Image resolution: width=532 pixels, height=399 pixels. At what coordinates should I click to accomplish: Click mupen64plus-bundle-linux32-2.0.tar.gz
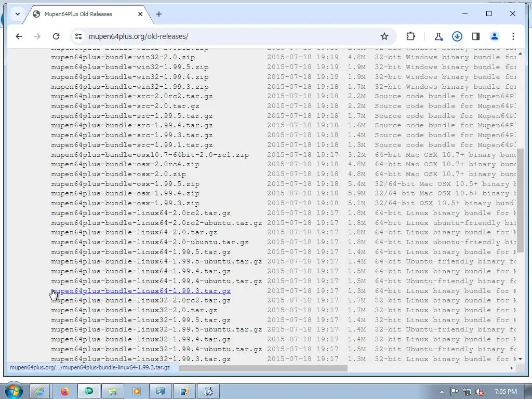point(134,310)
